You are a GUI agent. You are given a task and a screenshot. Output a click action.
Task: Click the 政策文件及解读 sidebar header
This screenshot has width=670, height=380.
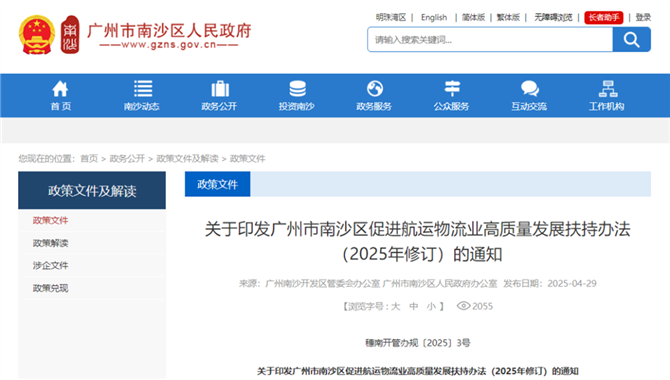click(x=92, y=191)
